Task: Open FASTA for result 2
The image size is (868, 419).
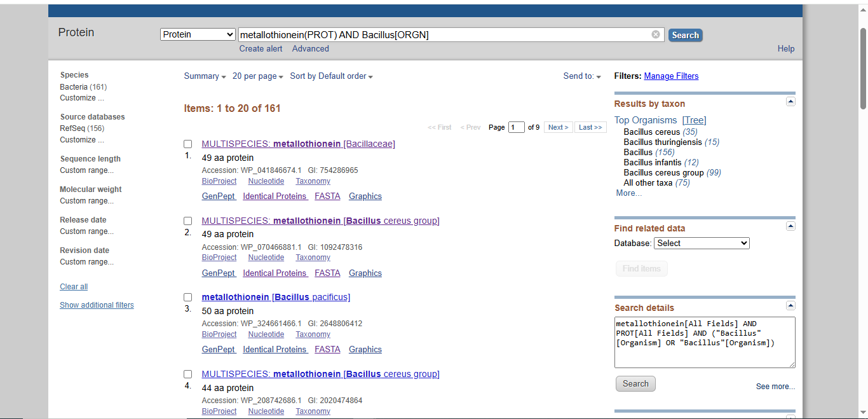Action: tap(327, 273)
